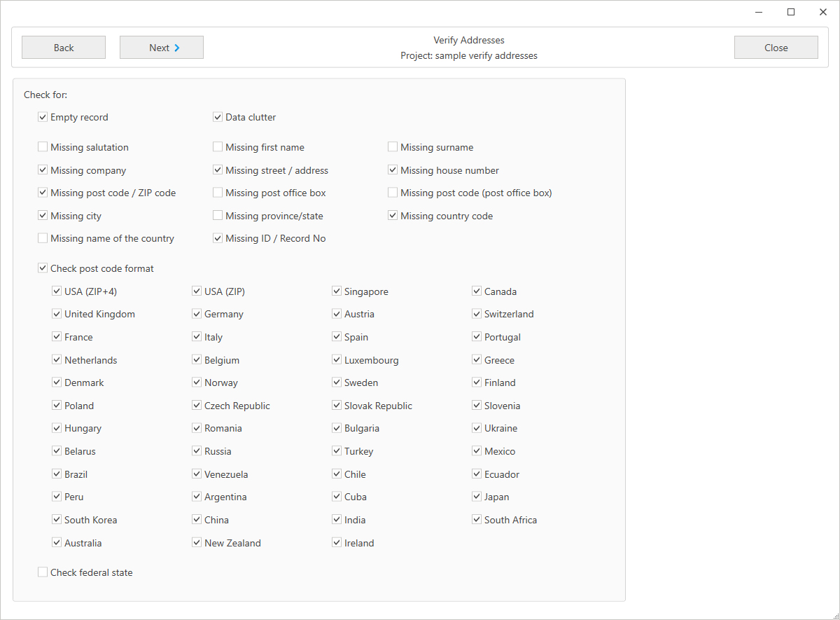This screenshot has height=620, width=840.
Task: Disable Missing street / address check
Action: tap(218, 170)
